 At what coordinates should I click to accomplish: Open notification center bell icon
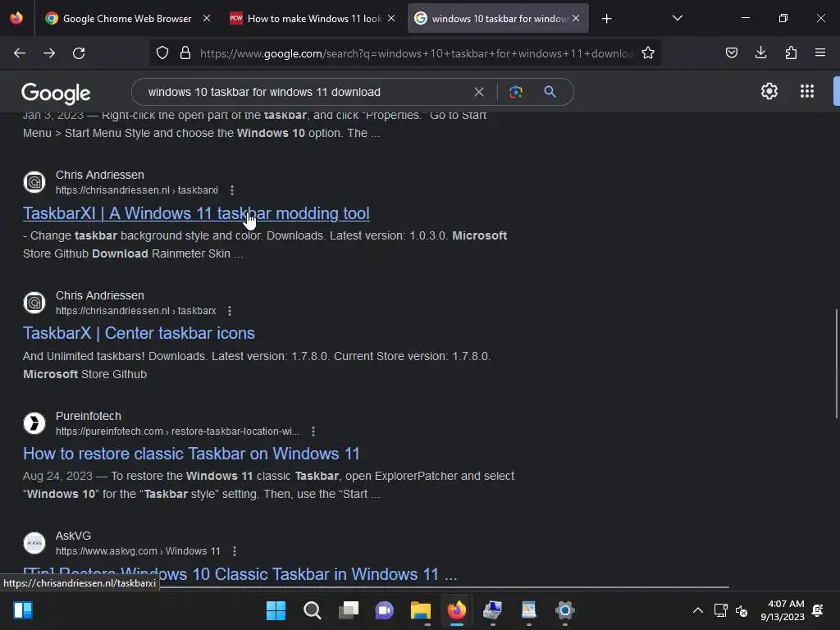coord(818,610)
